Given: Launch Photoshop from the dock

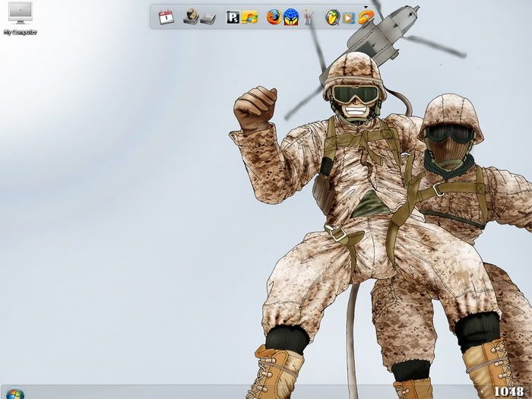Looking at the screenshot, I should (x=233, y=17).
